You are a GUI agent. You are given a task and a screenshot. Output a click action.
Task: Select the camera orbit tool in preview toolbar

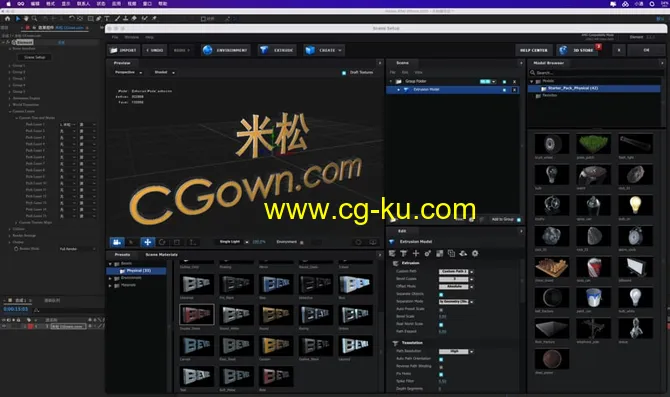point(117,242)
